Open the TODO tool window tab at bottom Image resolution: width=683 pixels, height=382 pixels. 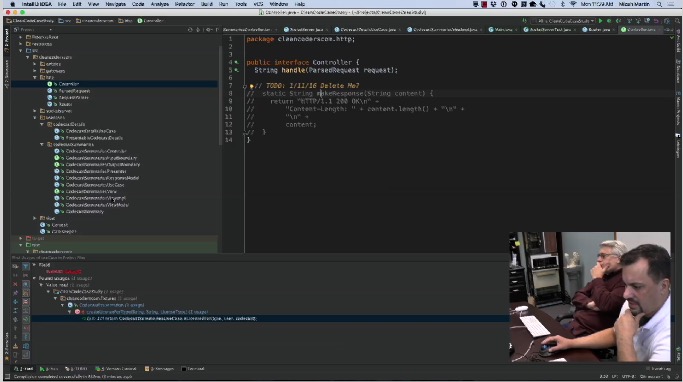(76, 369)
